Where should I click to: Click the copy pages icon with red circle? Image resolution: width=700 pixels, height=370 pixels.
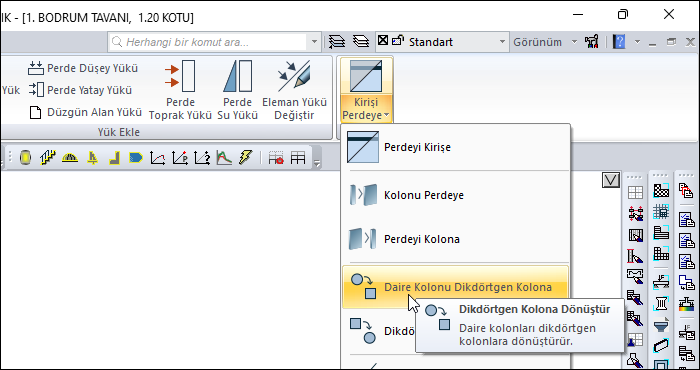tap(685, 191)
